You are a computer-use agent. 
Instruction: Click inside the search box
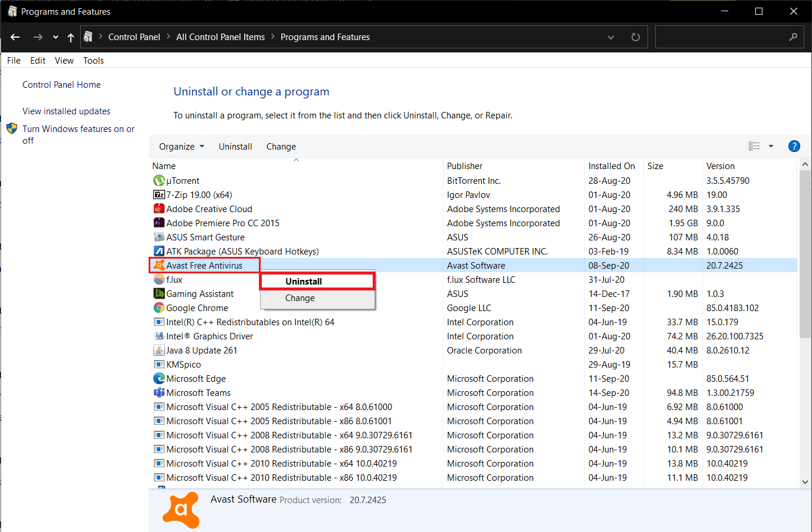[725, 37]
